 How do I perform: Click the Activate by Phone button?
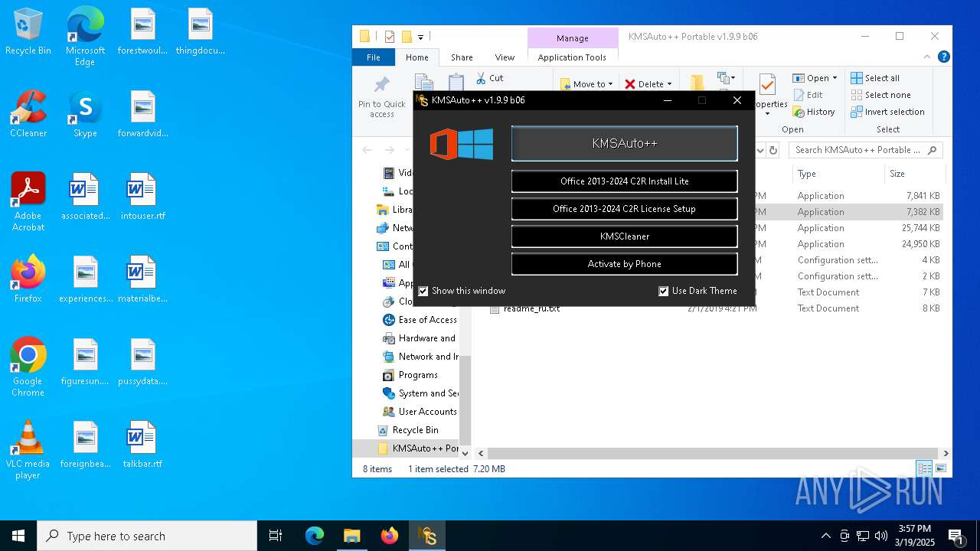[624, 264]
